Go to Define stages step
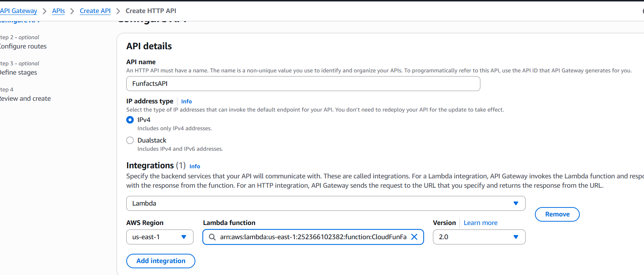The height and width of the screenshot is (275, 644). pyautogui.click(x=19, y=72)
